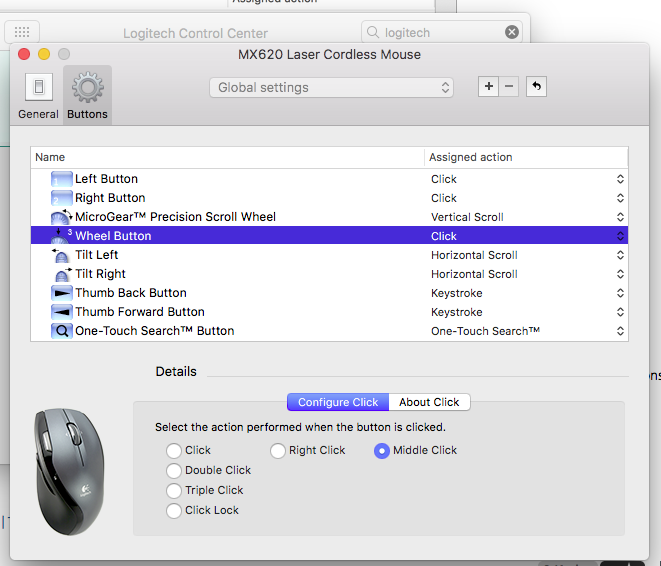Open Thumb Back Button Keystroke dropdown
This screenshot has width=661, height=566.
click(x=620, y=293)
